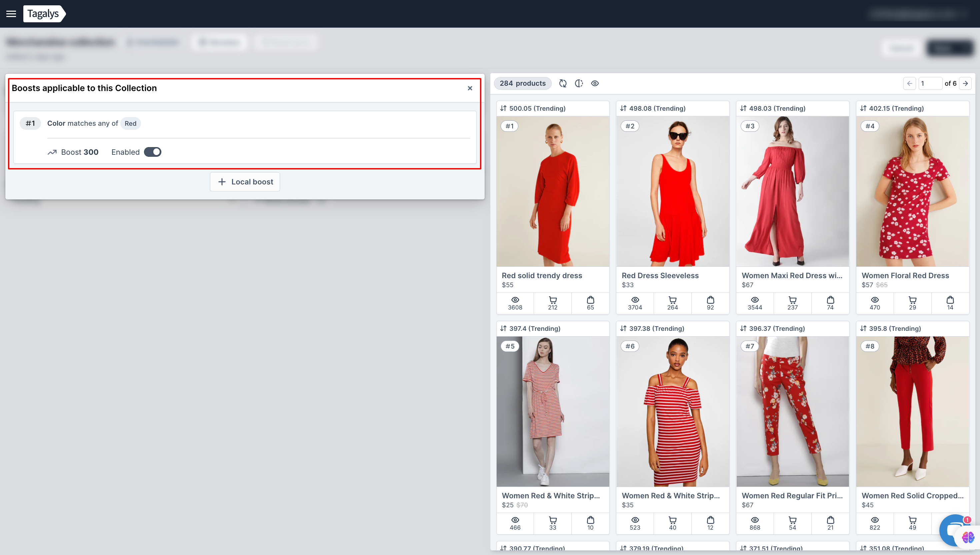
Task: Click bag icon showing 74
Action: pyautogui.click(x=830, y=300)
